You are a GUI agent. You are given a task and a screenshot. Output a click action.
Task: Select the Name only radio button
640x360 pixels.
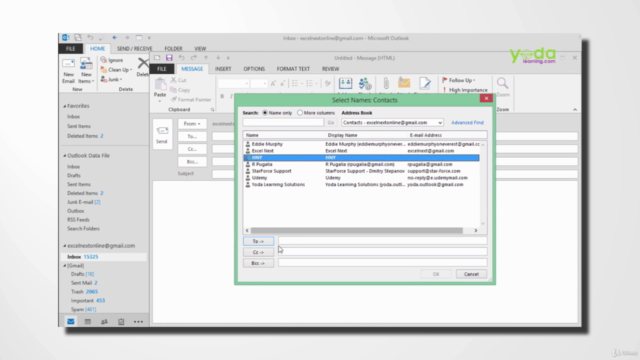point(265,113)
